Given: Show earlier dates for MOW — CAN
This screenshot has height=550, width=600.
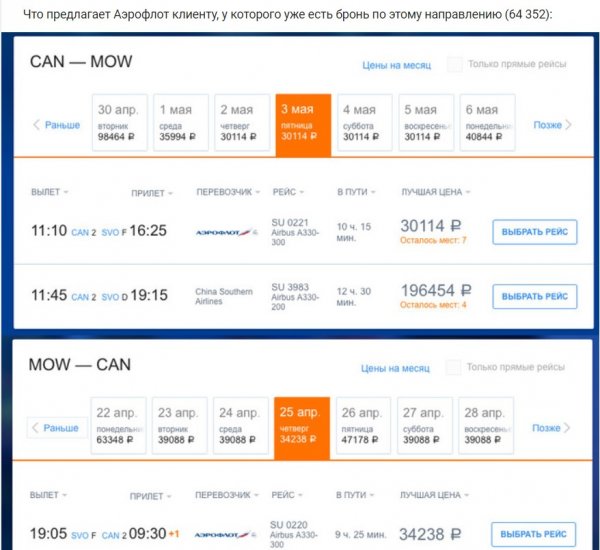Looking at the screenshot, I should click(x=57, y=428).
